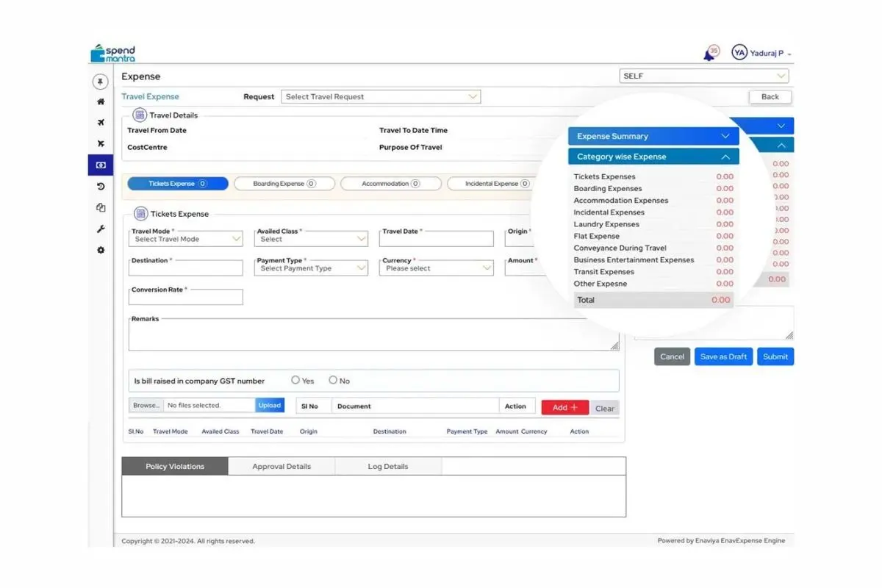Click the Browse file button

(x=146, y=405)
